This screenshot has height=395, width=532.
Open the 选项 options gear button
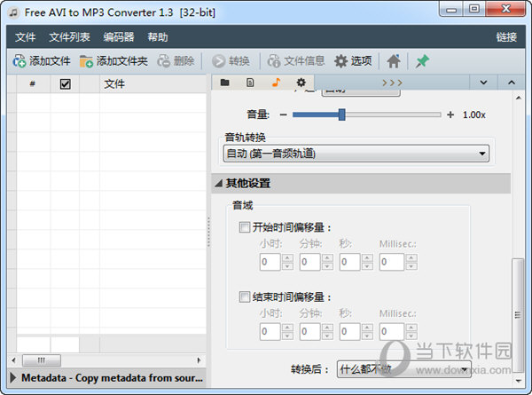point(353,61)
